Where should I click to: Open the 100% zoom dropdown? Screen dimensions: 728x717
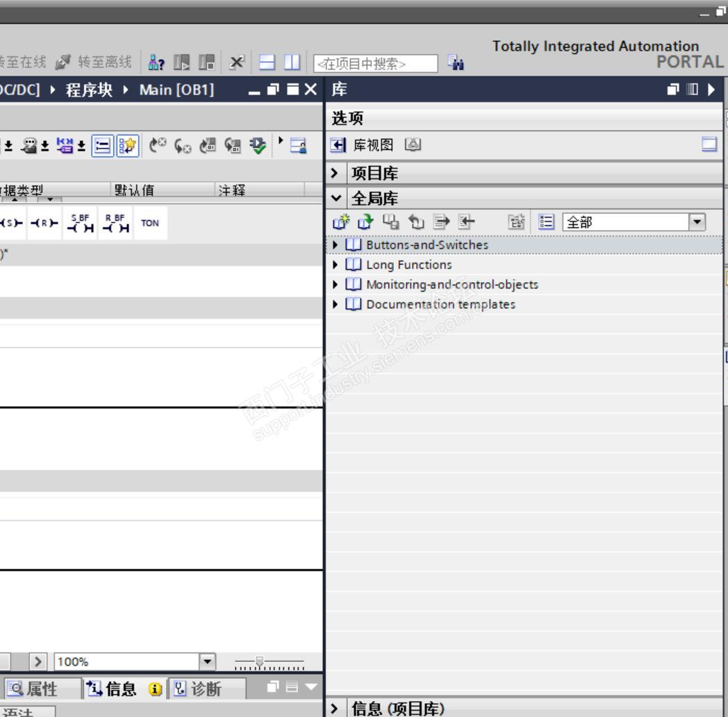[x=208, y=661]
